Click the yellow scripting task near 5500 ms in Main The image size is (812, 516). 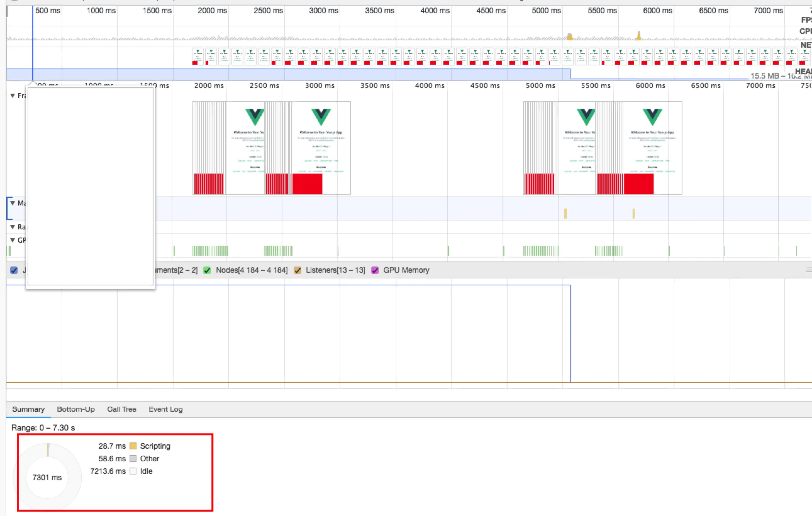[x=565, y=213]
